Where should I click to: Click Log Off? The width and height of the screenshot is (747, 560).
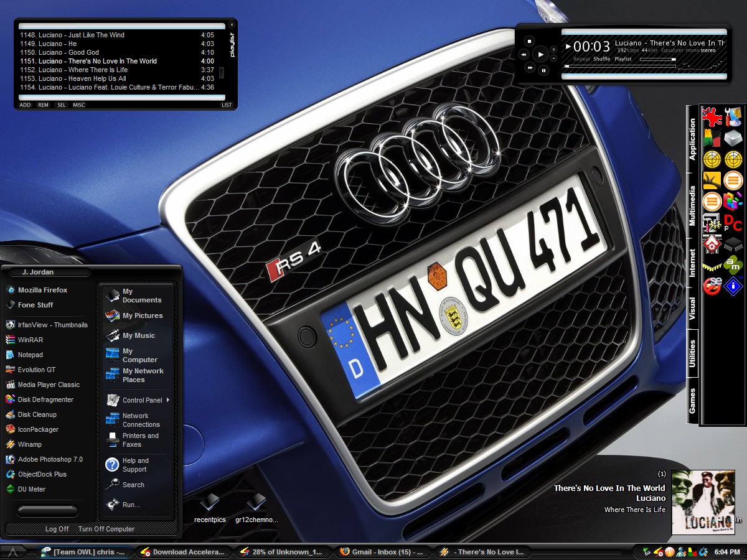(x=57, y=529)
